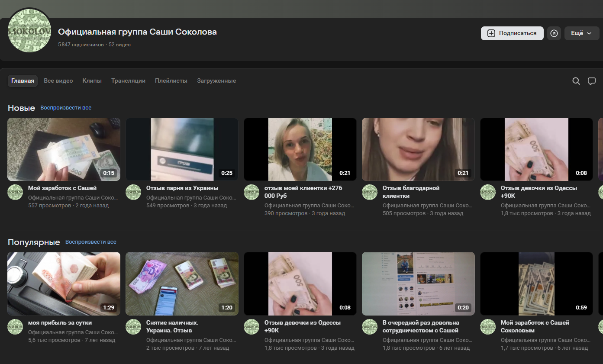Screen dimensions: 603x364
Task: Click channel avatar beside 'Мой заработок с Сашей'
Action: 15,192
